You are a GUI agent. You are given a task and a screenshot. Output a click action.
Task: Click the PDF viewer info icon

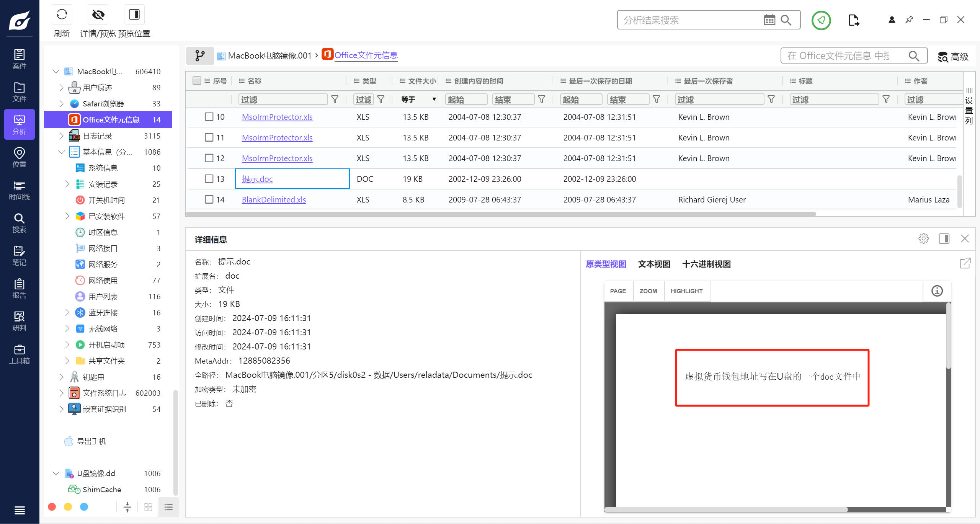[937, 291]
